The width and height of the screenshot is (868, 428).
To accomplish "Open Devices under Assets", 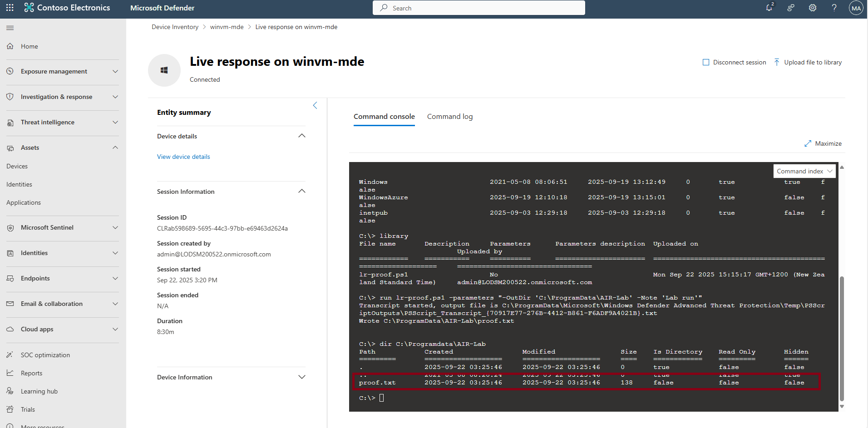I will (x=17, y=166).
